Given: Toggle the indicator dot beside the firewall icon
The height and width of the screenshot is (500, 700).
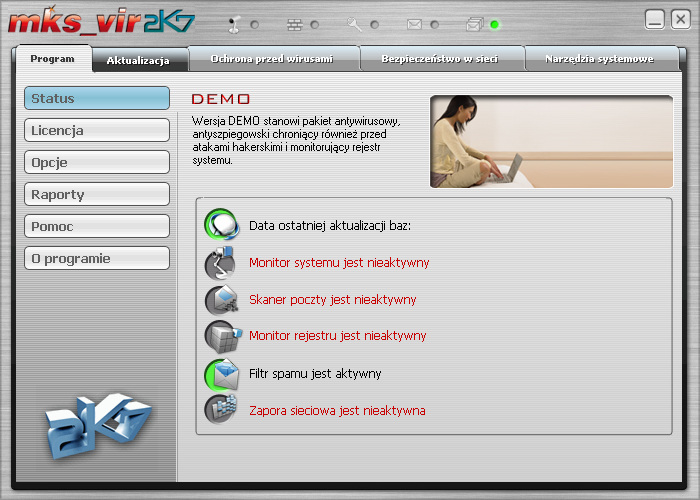Looking at the screenshot, I should [315, 25].
